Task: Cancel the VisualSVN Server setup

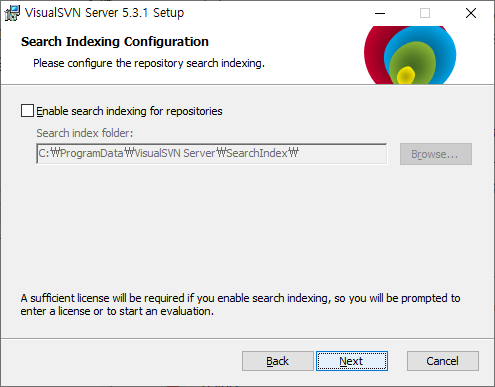Action: coord(443,361)
